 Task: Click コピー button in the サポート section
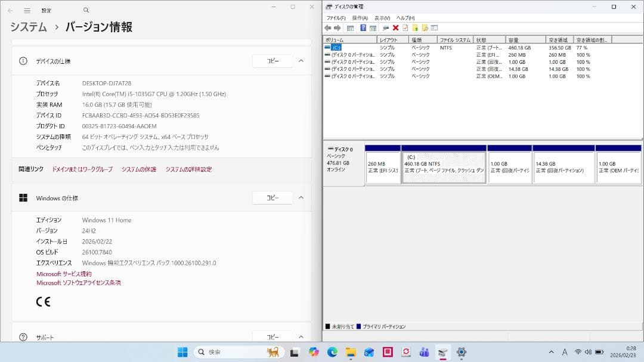pyautogui.click(x=273, y=336)
